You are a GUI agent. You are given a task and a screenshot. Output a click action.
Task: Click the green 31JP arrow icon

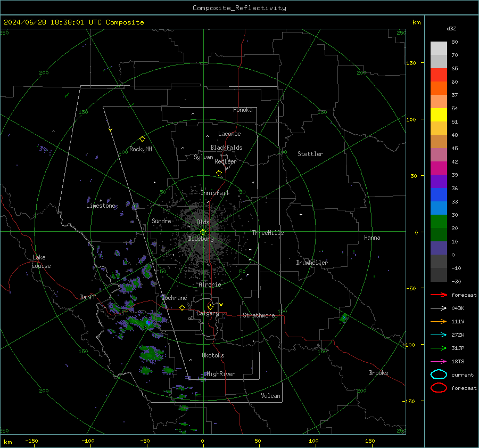(439, 348)
